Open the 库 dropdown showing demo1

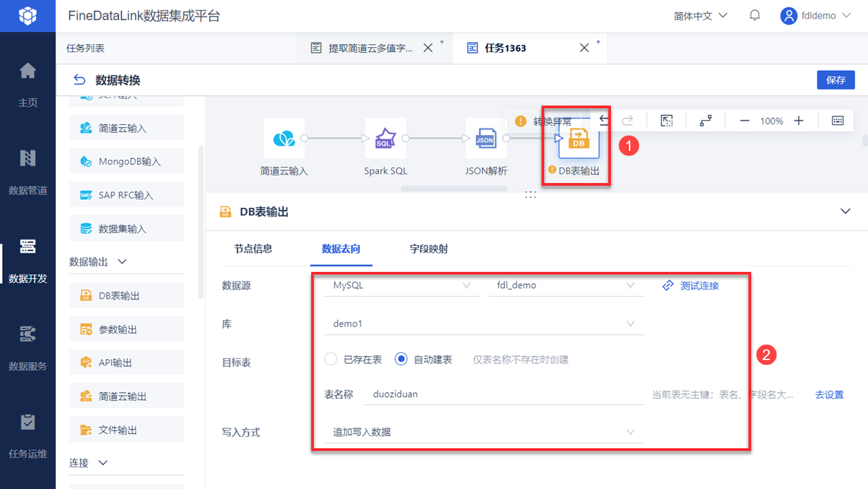tap(484, 324)
